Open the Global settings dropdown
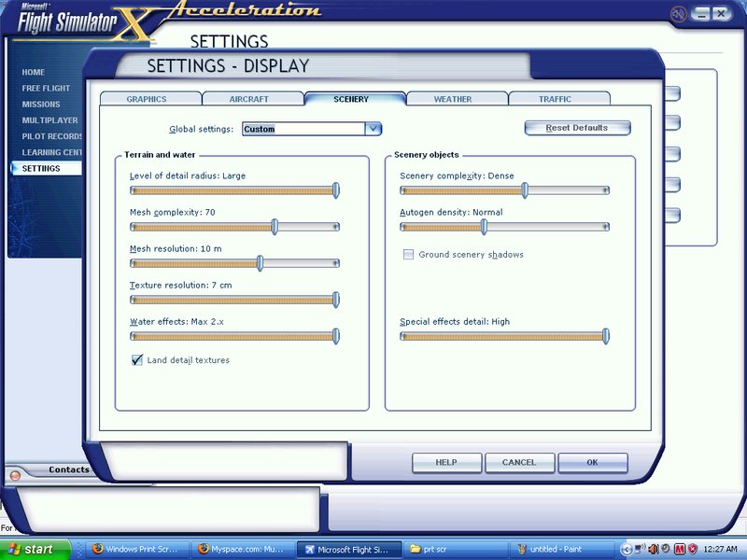The image size is (747, 560). (x=373, y=129)
